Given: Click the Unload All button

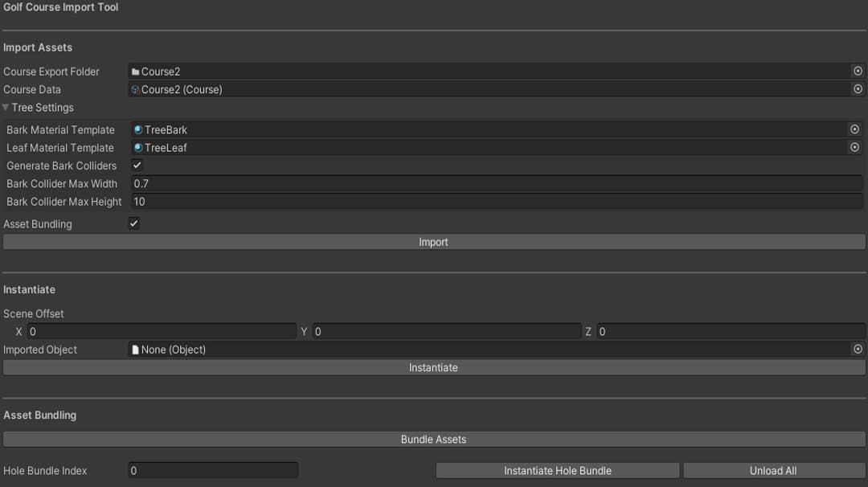Looking at the screenshot, I should tap(772, 470).
